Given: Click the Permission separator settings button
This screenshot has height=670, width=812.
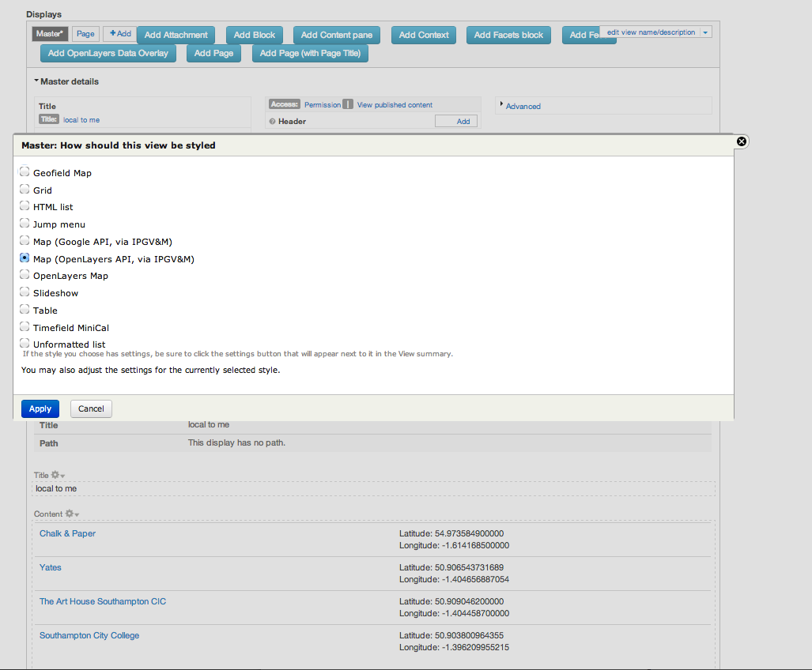Looking at the screenshot, I should pos(348,104).
